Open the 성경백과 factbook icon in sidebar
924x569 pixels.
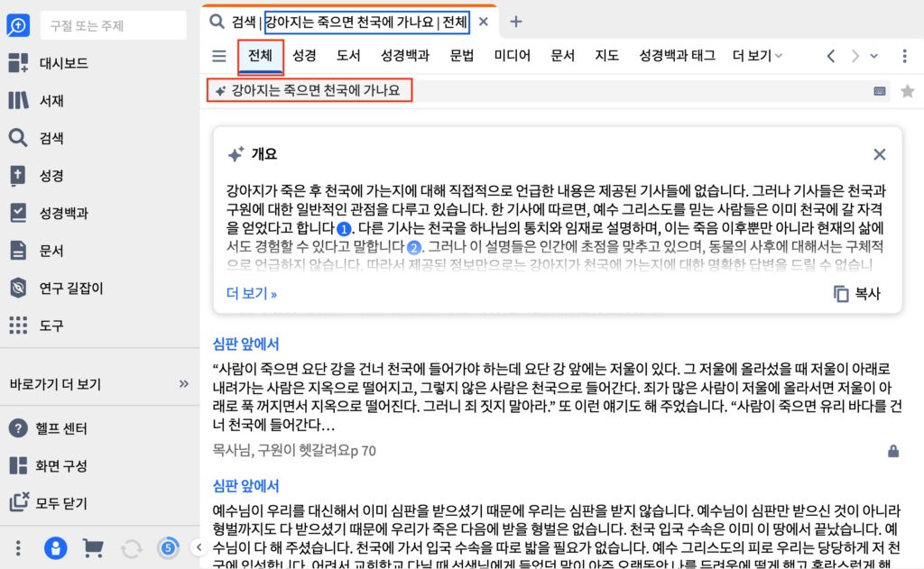click(18, 213)
